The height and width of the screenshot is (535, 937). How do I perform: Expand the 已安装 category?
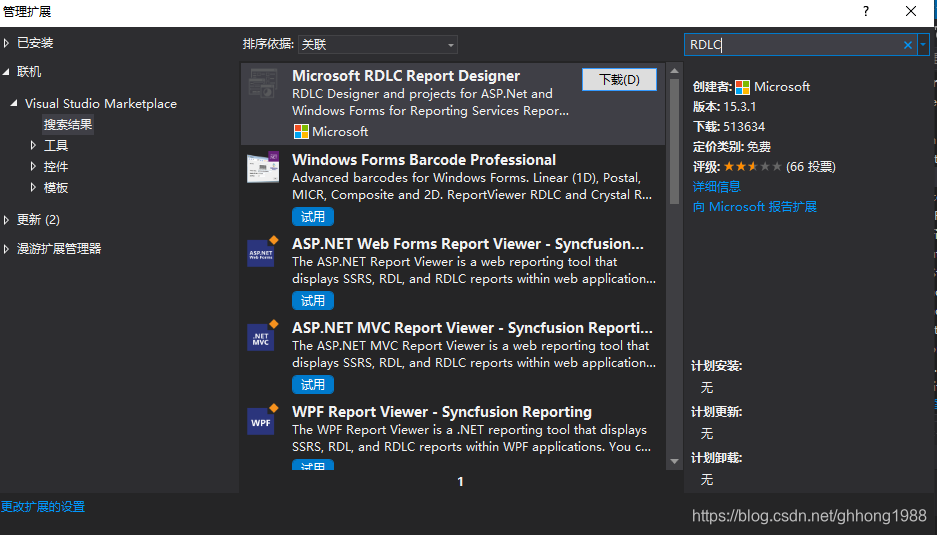[x=7, y=43]
